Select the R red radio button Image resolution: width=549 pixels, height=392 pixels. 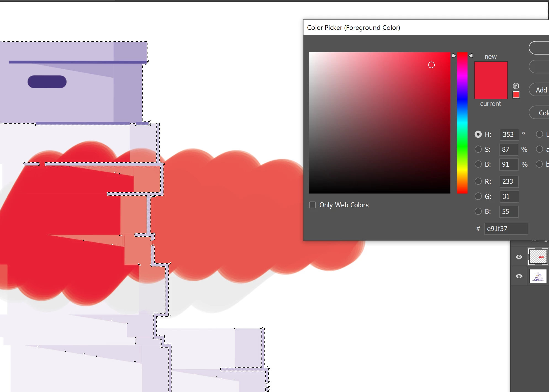478,181
